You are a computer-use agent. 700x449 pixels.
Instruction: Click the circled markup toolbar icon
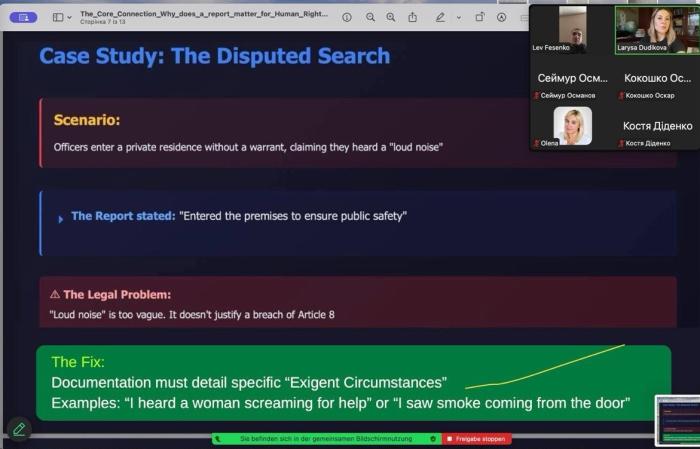[x=502, y=17]
